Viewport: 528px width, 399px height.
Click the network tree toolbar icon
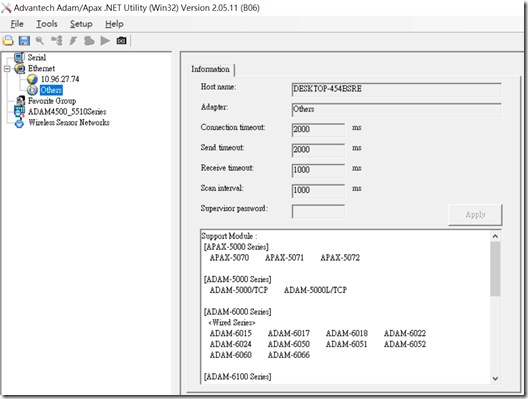(x=57, y=41)
